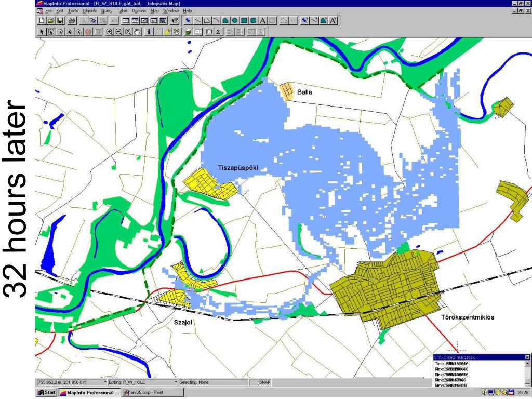Click the Copy icon in the toolbar
Image resolution: width=532 pixels, height=399 pixels.
92,21
